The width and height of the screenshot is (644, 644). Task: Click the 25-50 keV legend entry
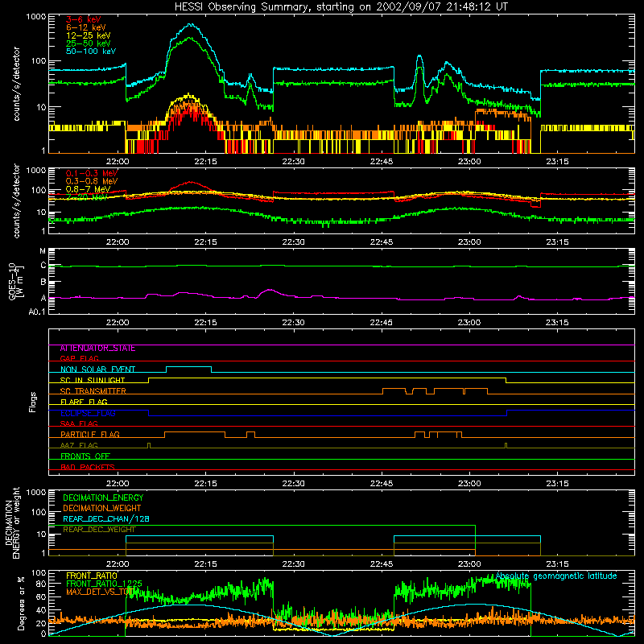tap(88, 43)
